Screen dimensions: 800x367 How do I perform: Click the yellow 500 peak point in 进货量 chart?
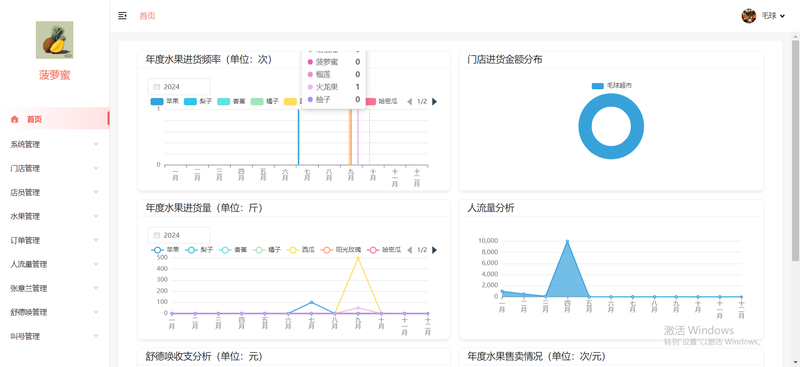point(358,258)
